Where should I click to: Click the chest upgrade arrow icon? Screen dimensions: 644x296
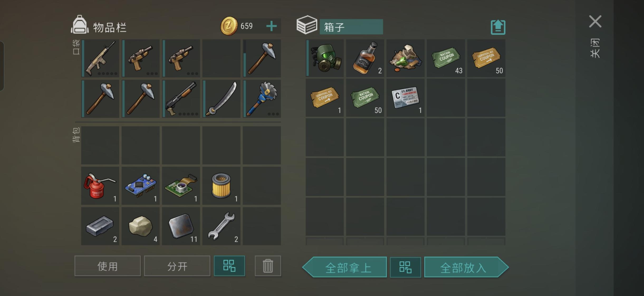(498, 27)
